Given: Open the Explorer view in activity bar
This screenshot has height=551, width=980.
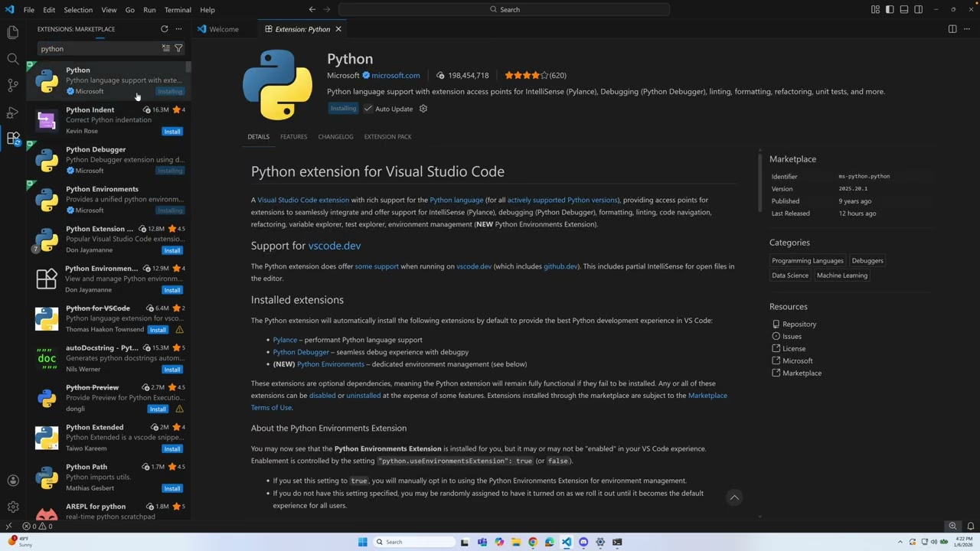Looking at the screenshot, I should tap(13, 32).
